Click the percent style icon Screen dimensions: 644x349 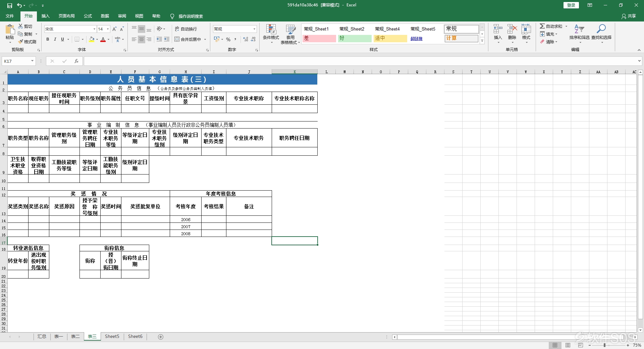point(228,39)
